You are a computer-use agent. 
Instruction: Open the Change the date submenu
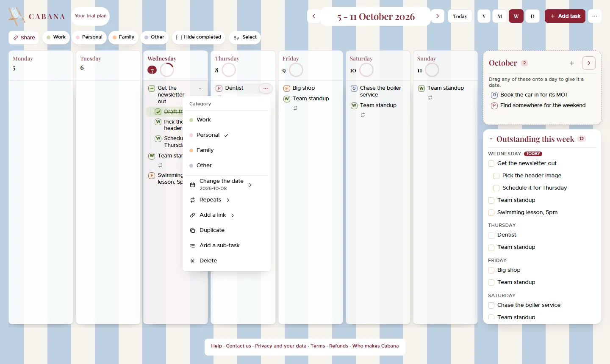click(x=227, y=185)
